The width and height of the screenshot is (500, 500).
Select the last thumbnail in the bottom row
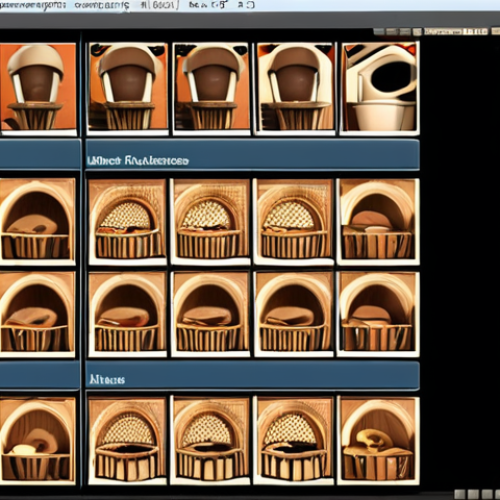pos(378,440)
